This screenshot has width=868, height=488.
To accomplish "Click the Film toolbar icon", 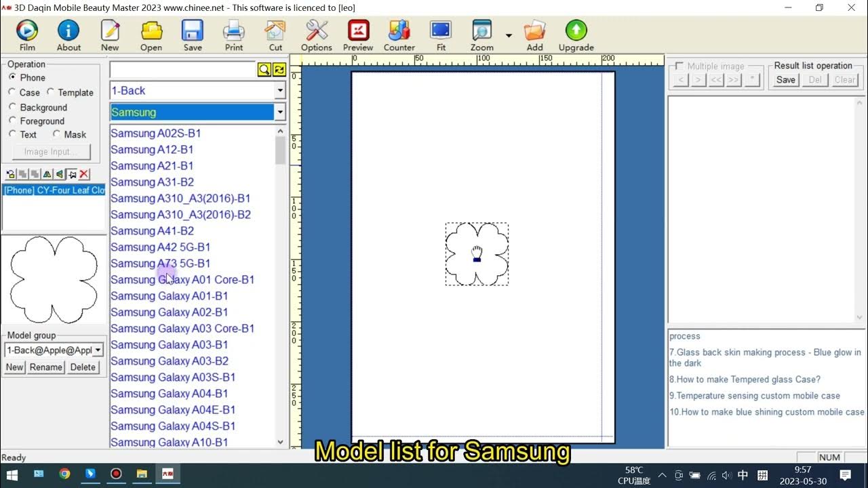I will [27, 30].
